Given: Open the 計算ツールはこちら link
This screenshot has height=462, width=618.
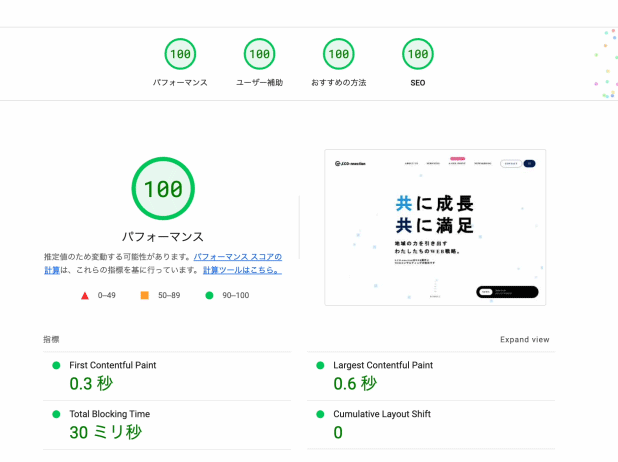Looking at the screenshot, I should point(242,270).
